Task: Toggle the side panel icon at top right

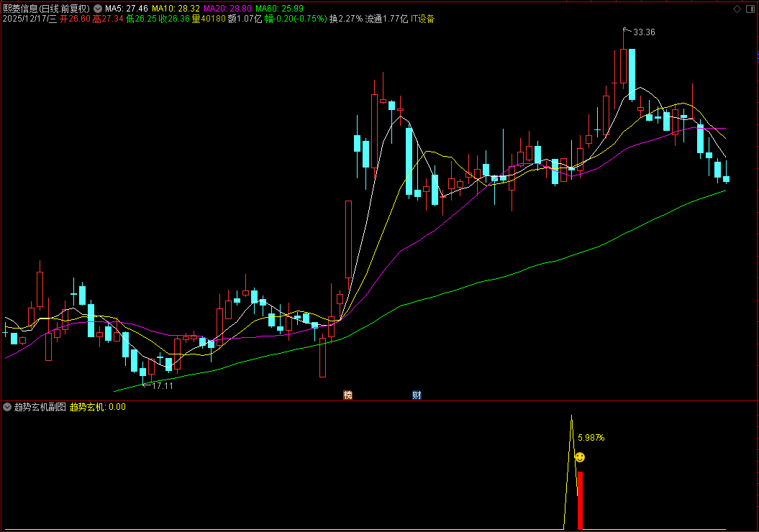Action: pyautogui.click(x=750, y=9)
